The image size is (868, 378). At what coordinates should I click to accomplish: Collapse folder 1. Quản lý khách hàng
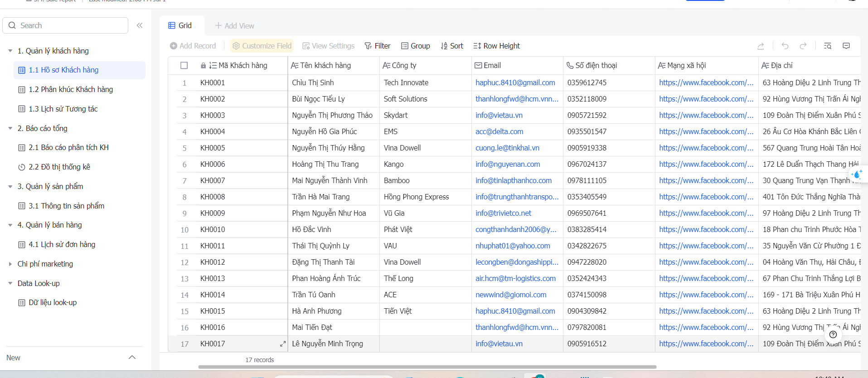click(10, 51)
